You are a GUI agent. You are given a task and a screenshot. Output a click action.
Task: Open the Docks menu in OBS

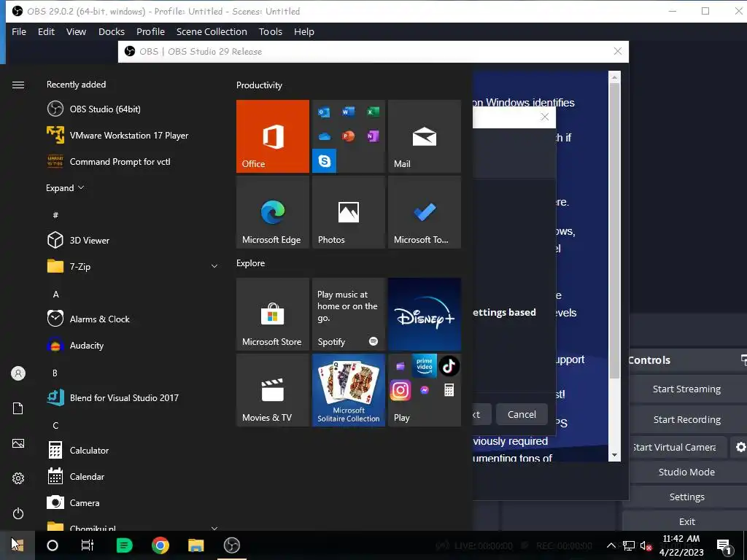pyautogui.click(x=112, y=31)
